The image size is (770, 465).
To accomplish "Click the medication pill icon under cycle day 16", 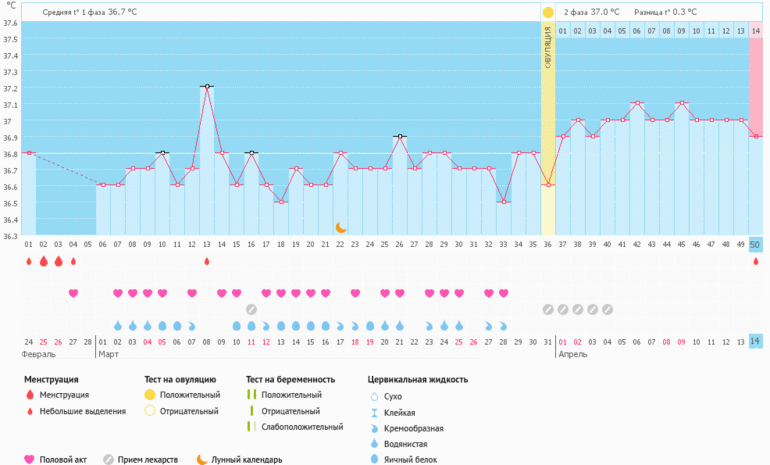I will (x=251, y=309).
